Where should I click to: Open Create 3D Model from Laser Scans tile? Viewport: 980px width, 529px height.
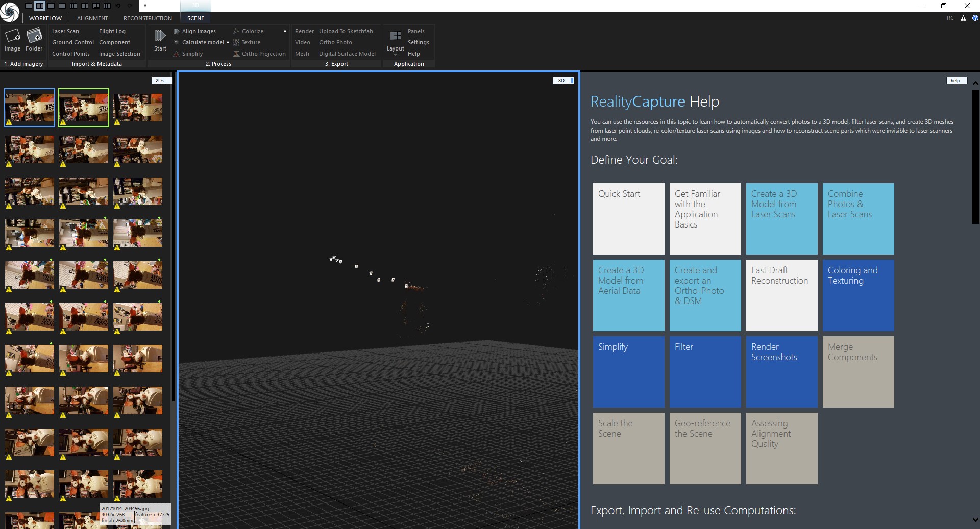click(782, 219)
